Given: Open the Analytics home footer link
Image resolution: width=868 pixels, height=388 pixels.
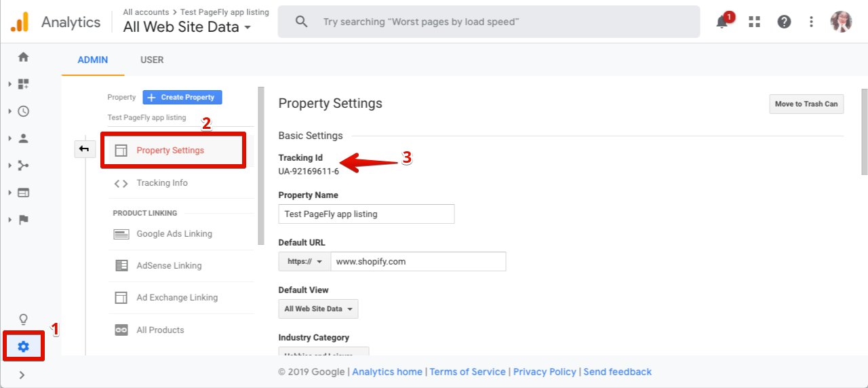Looking at the screenshot, I should point(387,372).
